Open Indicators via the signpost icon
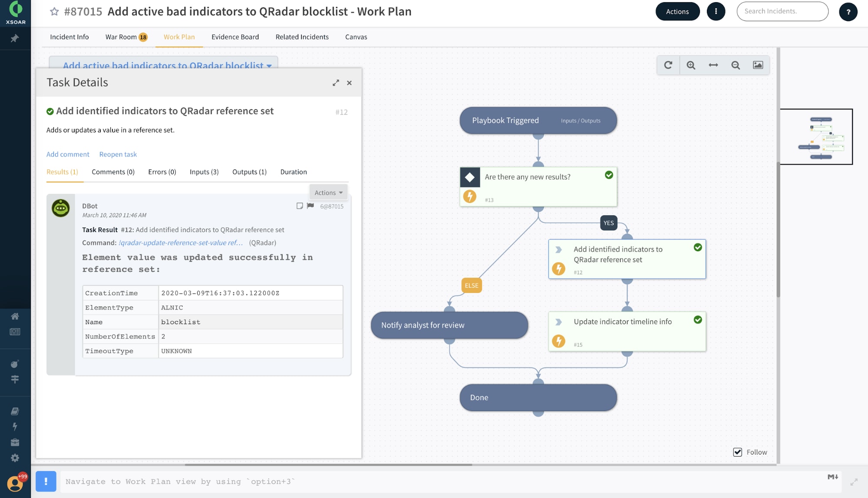The image size is (868, 498). 15,379
